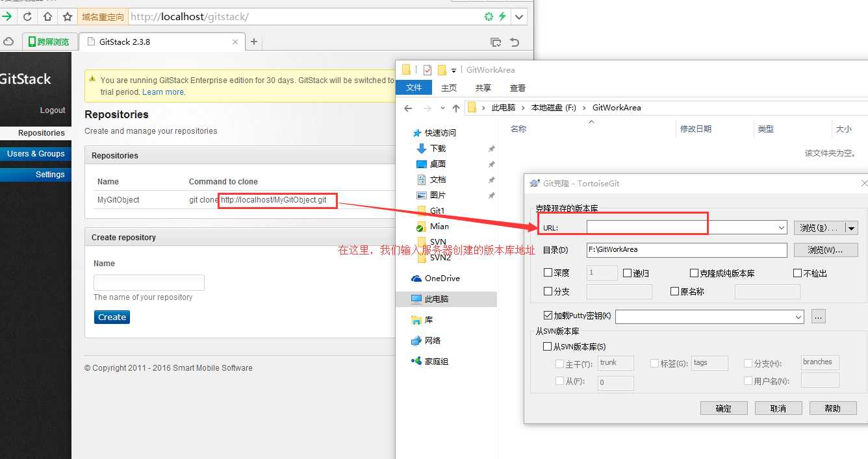Open browser address bar history dropdown

tap(520, 17)
